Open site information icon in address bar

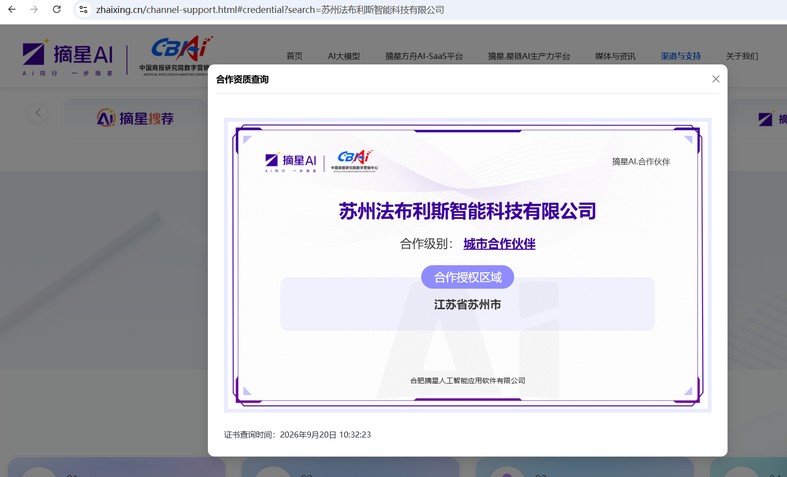tap(83, 10)
